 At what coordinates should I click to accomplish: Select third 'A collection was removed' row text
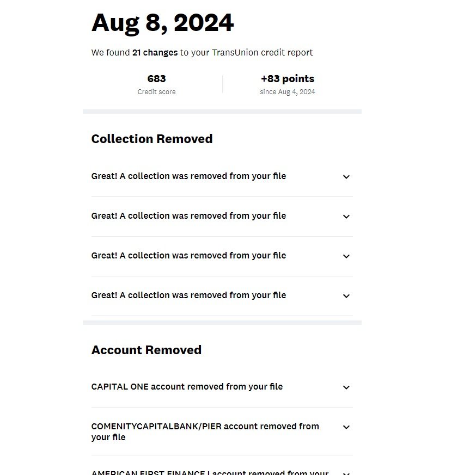188,256
